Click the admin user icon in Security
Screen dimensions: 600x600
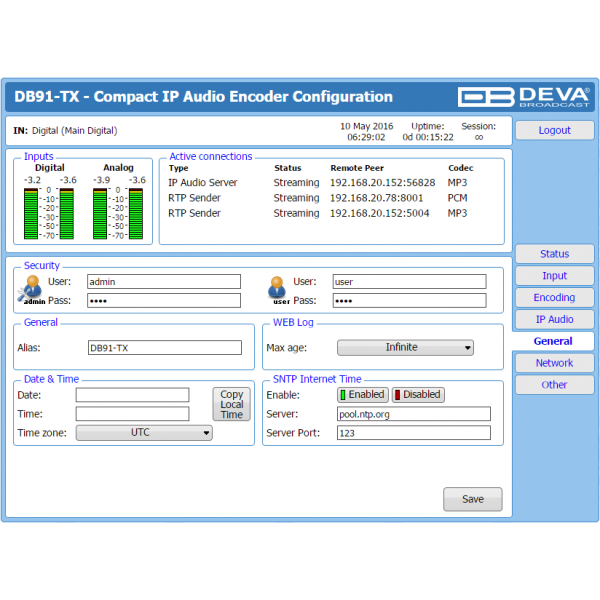click(x=31, y=290)
